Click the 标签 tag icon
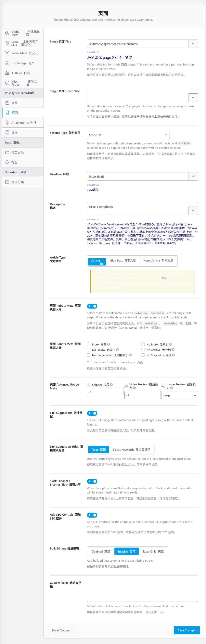206x644 pixels. [x=7, y=162]
